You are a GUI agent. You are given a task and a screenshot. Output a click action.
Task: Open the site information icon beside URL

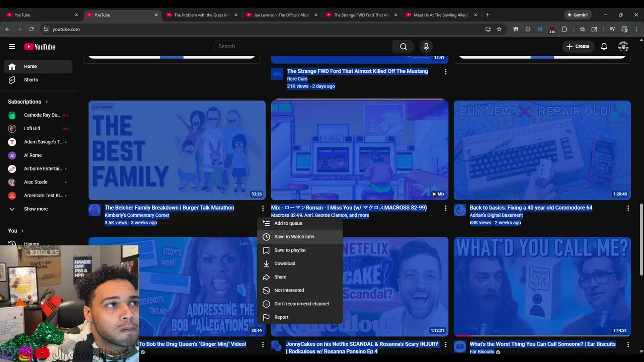(46, 29)
